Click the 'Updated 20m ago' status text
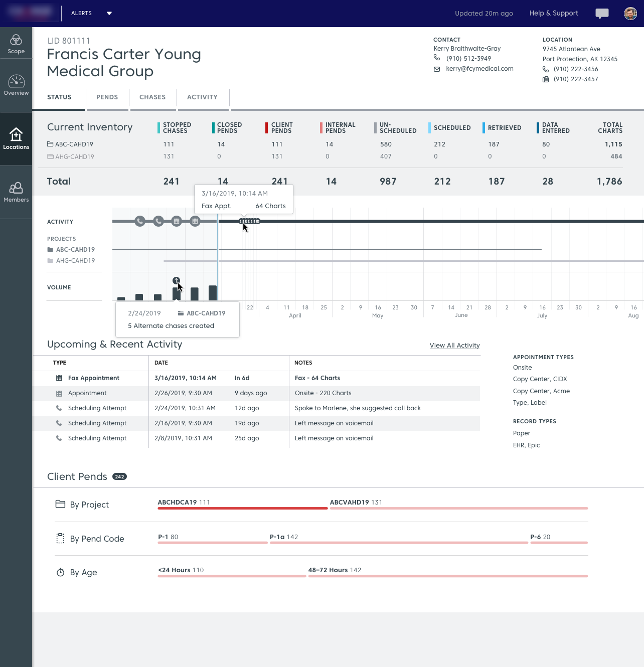Image resolution: width=644 pixels, height=667 pixels. (x=484, y=14)
